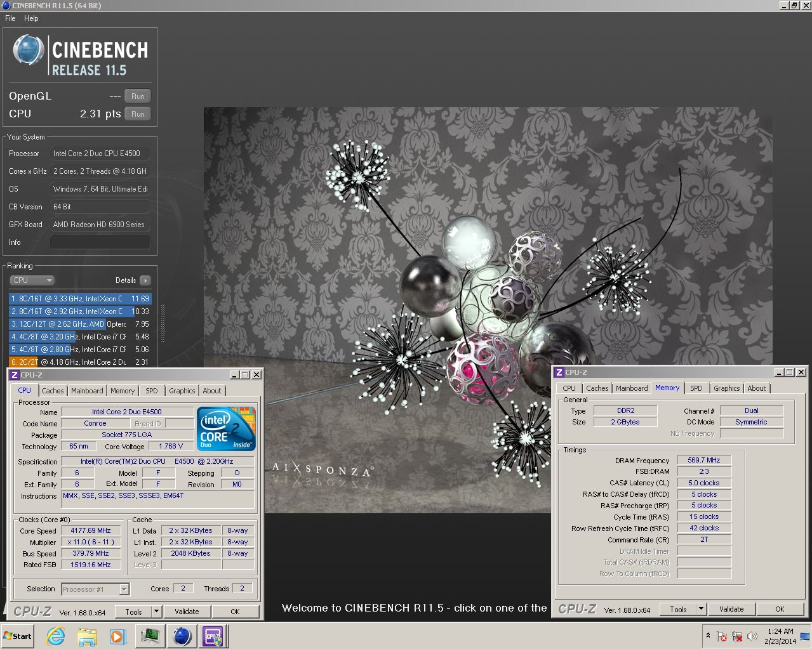812x649 pixels.
Task: Select ranking row 8C/16T @ 2.92 GHz Xeon
Action: click(x=80, y=311)
